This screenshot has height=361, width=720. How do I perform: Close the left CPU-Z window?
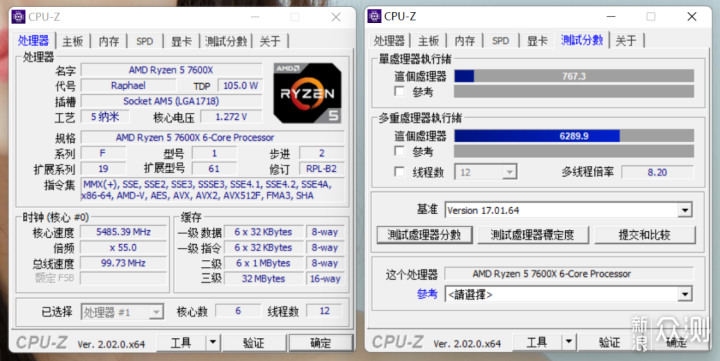click(336, 17)
